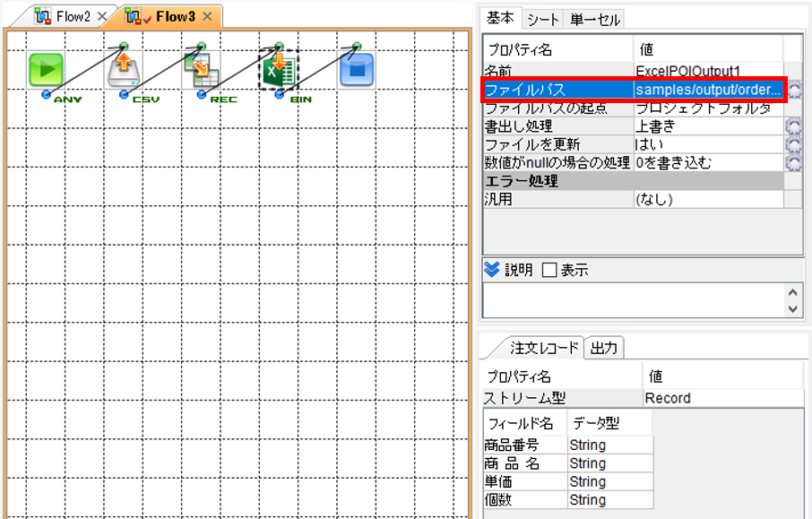The image size is (812, 519).
Task: Toggle the 表示 checkbox
Action: [x=549, y=270]
